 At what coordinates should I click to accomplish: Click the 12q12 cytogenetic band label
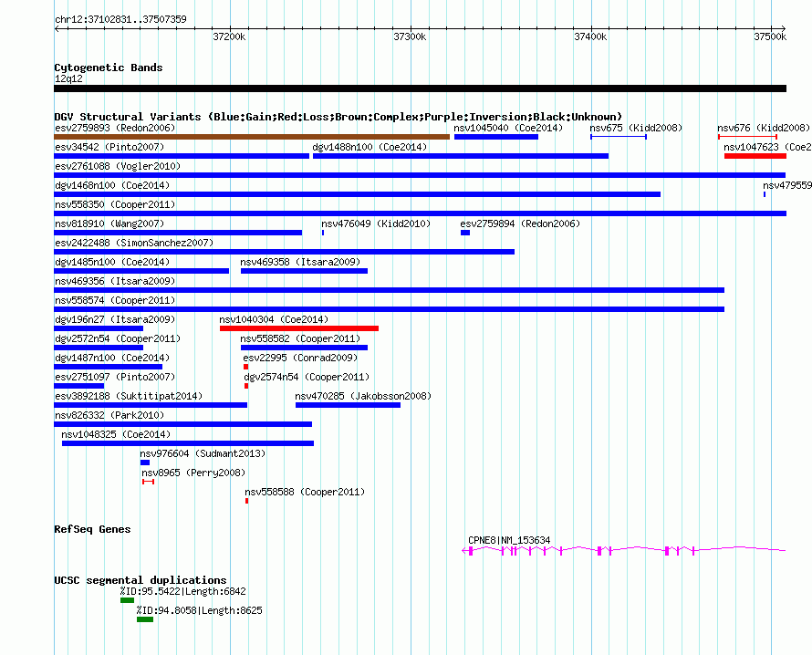68,78
